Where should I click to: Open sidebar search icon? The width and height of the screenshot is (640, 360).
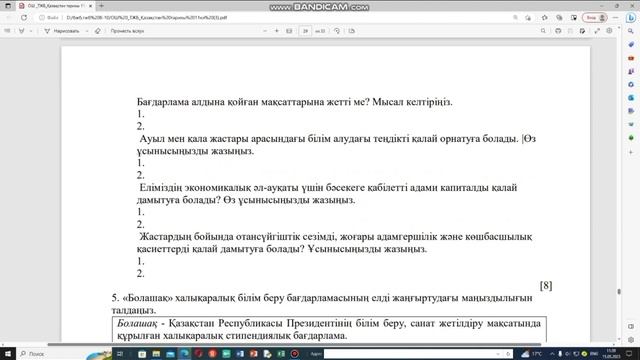point(631,31)
